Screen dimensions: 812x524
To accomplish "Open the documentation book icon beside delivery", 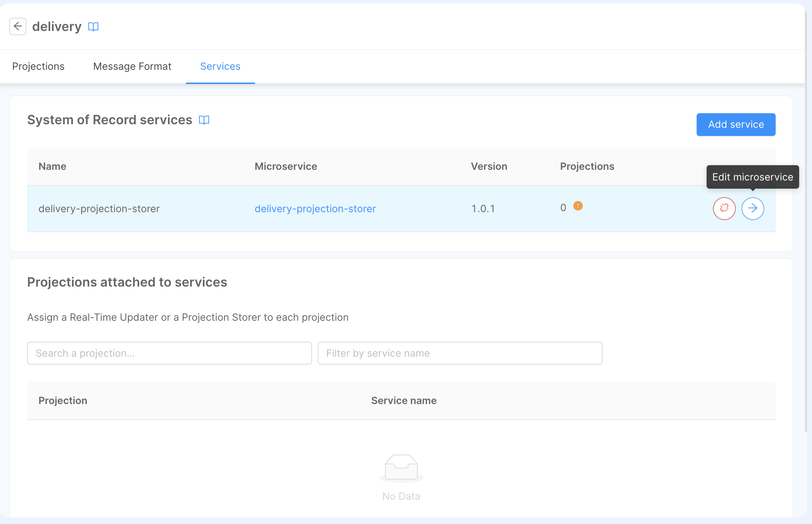I will pos(93,27).
